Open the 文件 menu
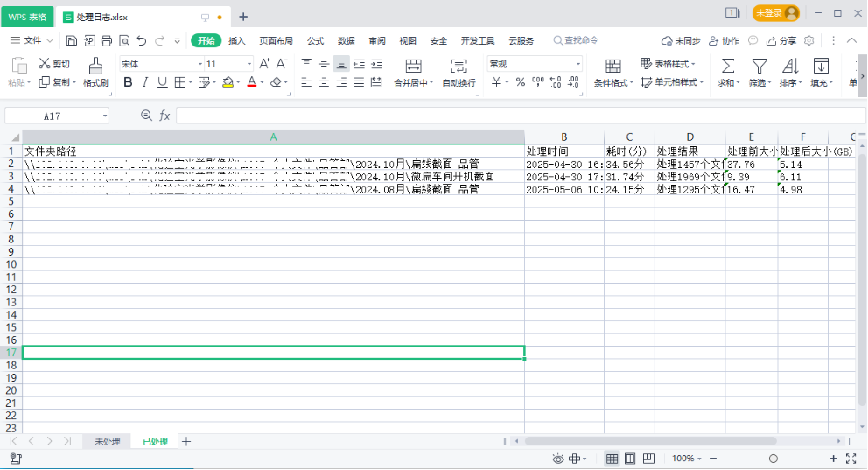This screenshot has height=470, width=868. [31, 40]
